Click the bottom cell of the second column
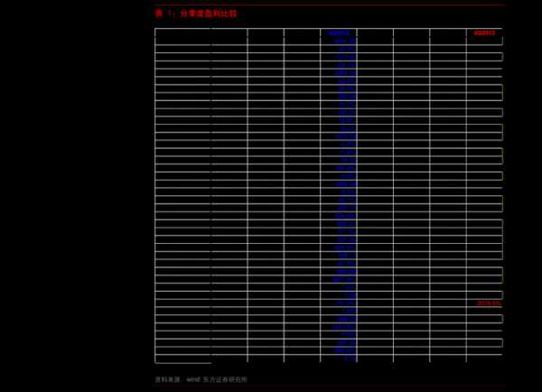Viewport: 542px width, 392px height. click(x=229, y=359)
